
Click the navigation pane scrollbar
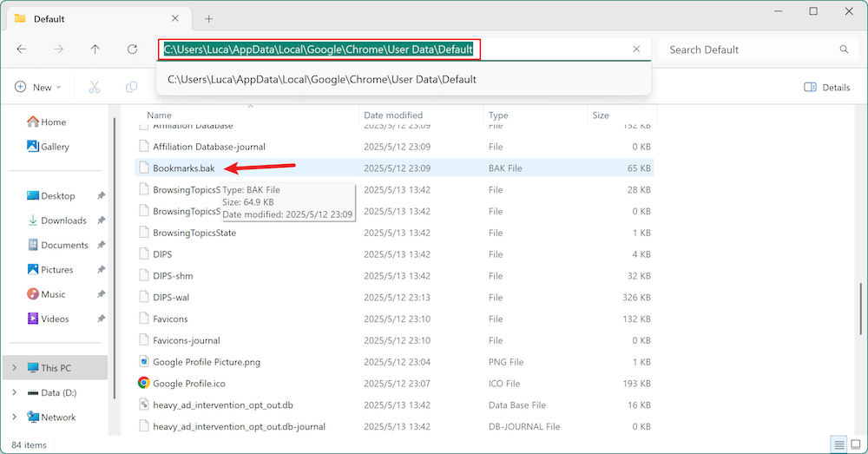click(x=114, y=258)
